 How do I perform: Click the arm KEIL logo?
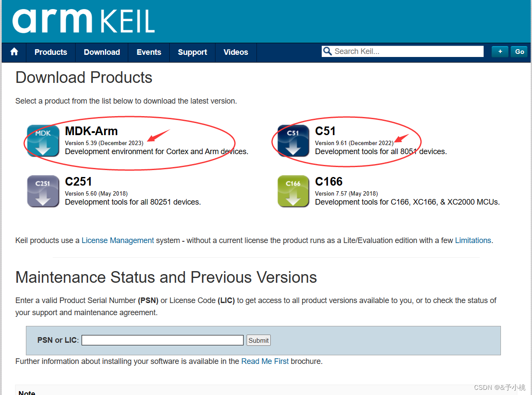[82, 21]
